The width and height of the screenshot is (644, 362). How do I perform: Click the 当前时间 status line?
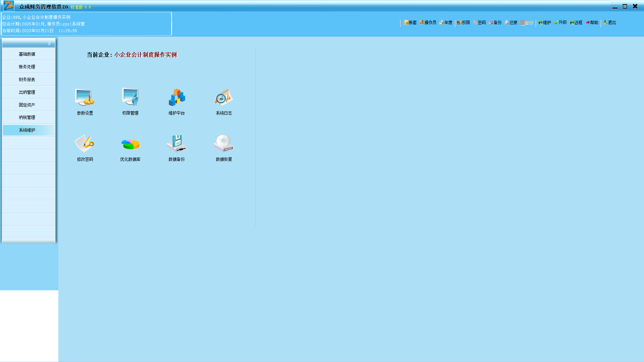pos(40,31)
